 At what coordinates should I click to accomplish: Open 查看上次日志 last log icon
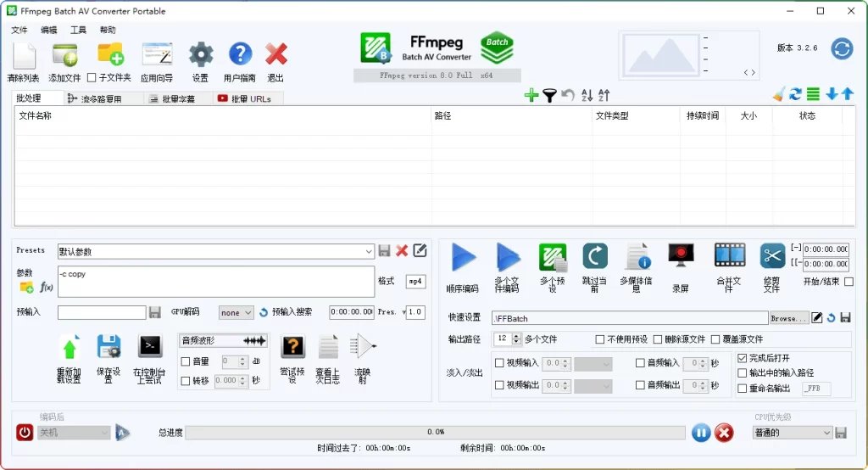(328, 348)
